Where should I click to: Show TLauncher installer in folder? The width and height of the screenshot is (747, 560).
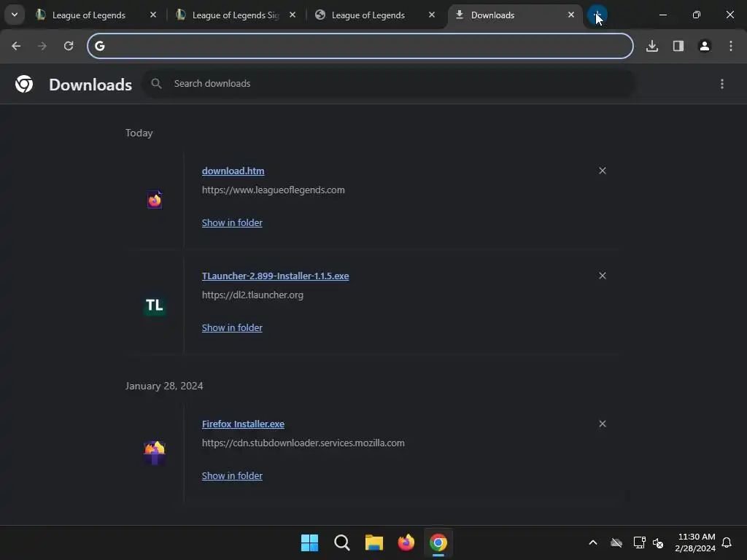pyautogui.click(x=232, y=327)
